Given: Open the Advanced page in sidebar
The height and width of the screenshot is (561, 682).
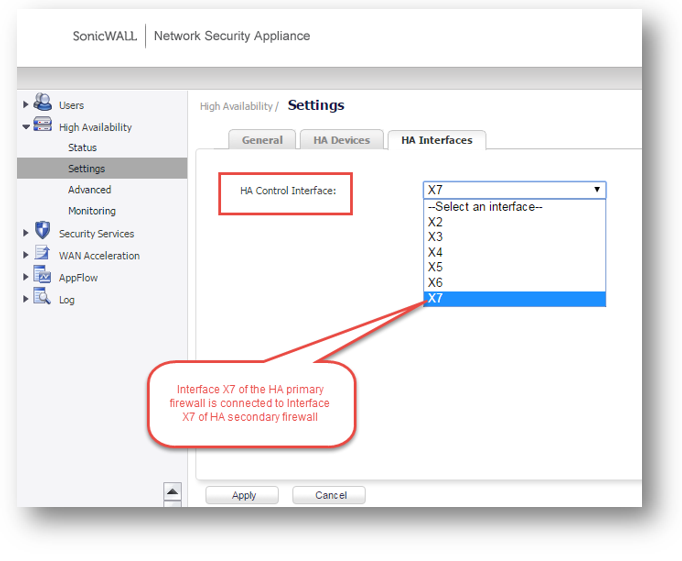Looking at the screenshot, I should [x=89, y=190].
